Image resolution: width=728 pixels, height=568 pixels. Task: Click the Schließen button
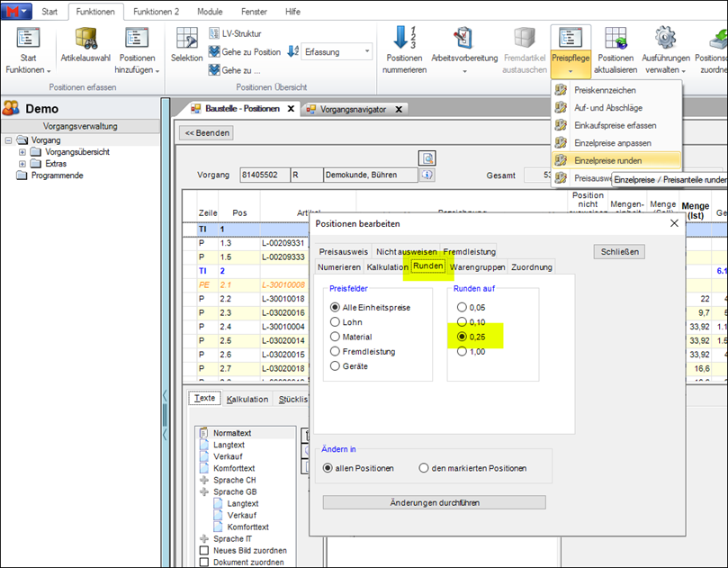(619, 252)
